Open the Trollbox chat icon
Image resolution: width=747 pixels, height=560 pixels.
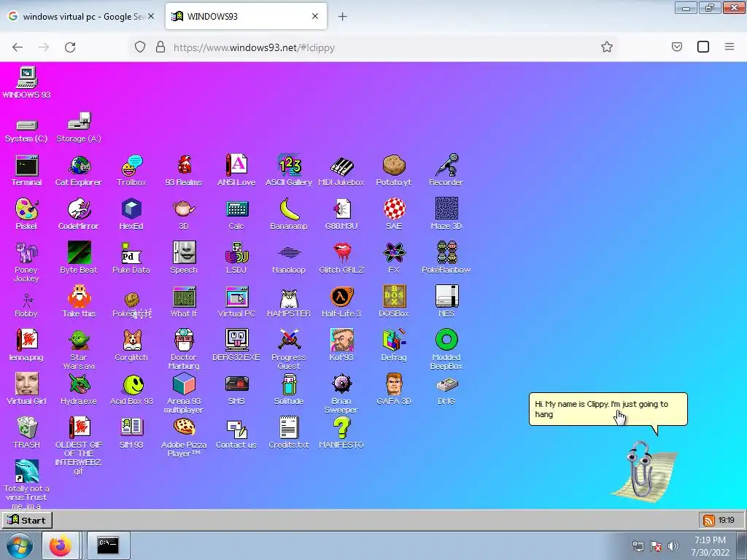point(131,166)
